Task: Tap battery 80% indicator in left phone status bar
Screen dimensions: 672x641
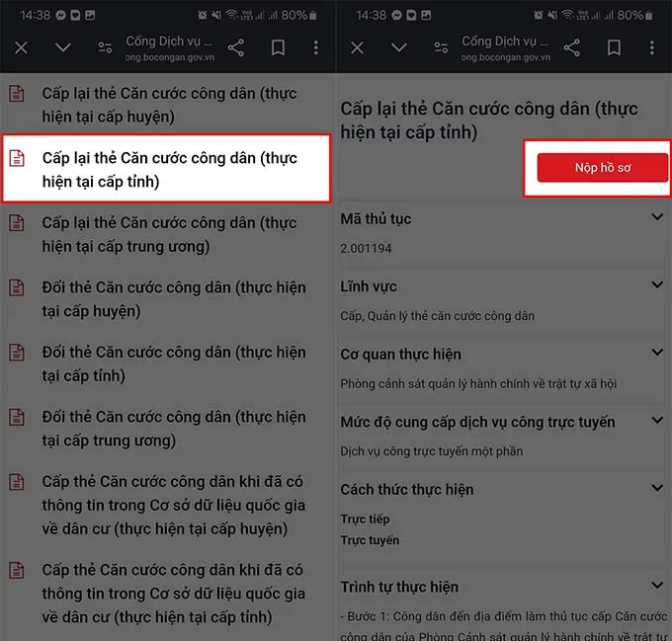Action: tap(298, 16)
